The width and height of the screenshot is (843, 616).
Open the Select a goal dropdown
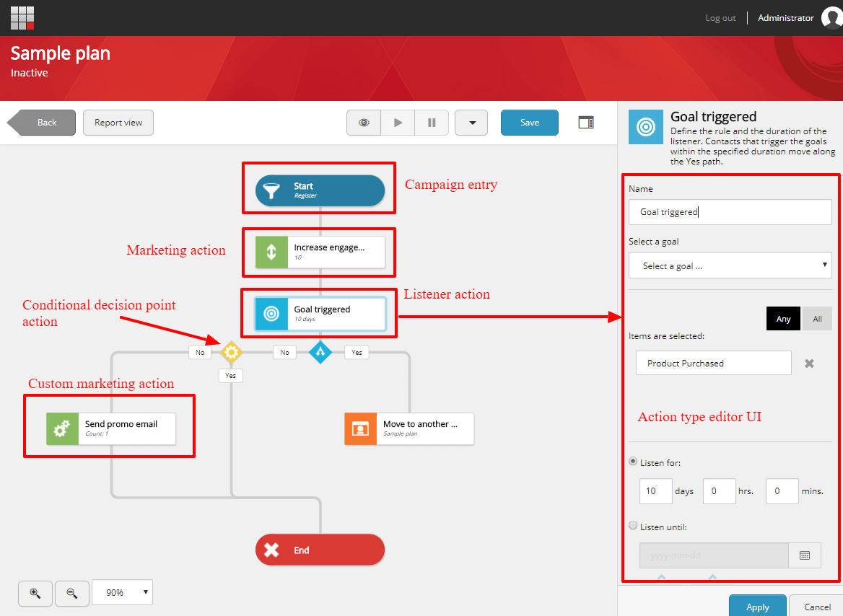(x=730, y=265)
